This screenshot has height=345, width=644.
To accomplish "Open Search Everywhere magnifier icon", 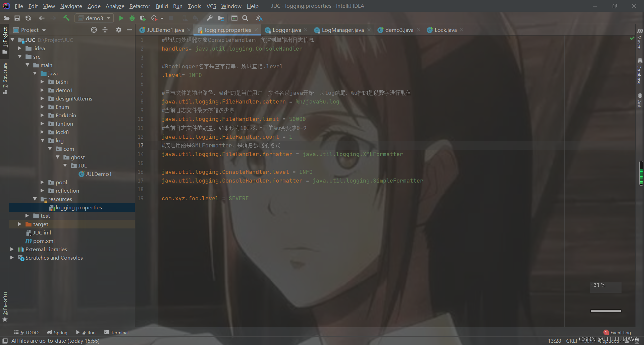I will (245, 18).
